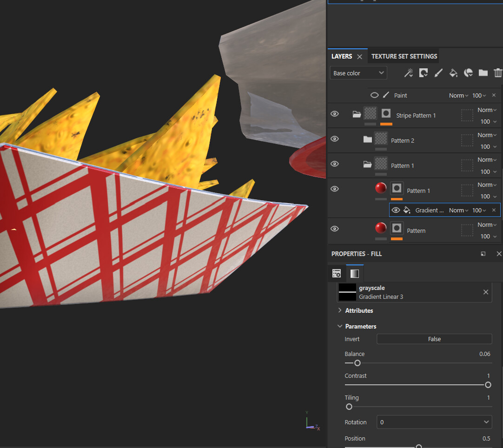Screen dimensions: 503x448
Task: Open Stripe Pattern 1 Norm blend dropdown
Action: pos(487,110)
